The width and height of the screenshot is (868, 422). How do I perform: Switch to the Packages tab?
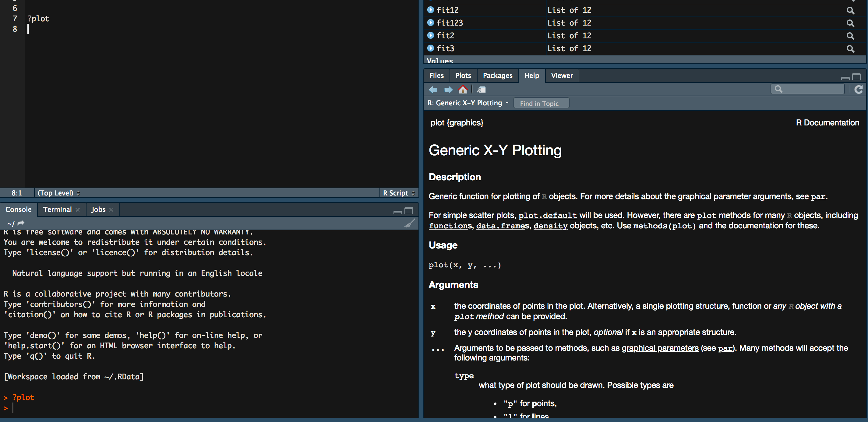pos(497,76)
